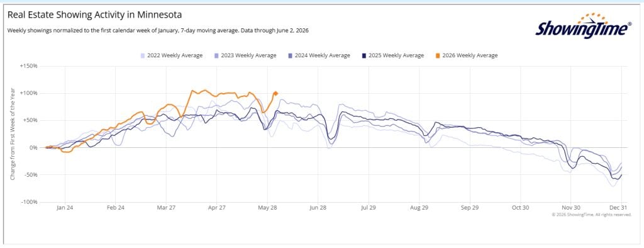Click the orange endpoint marker of 2026 line
This screenshot has height=248, width=644.
[x=275, y=93]
